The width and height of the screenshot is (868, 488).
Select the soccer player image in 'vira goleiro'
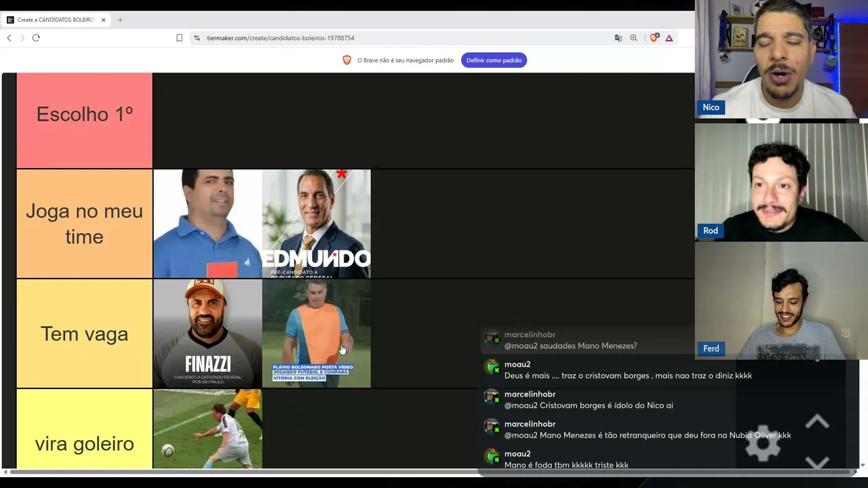(208, 429)
